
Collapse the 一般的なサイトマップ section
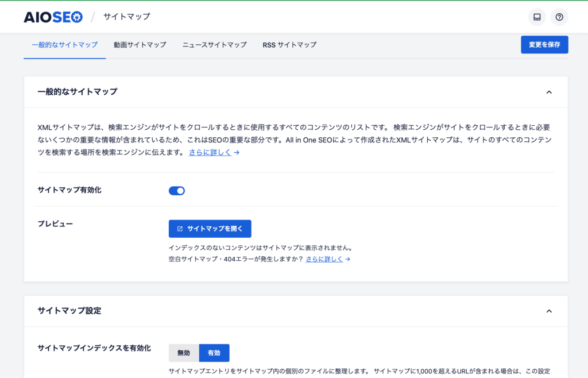tap(549, 92)
